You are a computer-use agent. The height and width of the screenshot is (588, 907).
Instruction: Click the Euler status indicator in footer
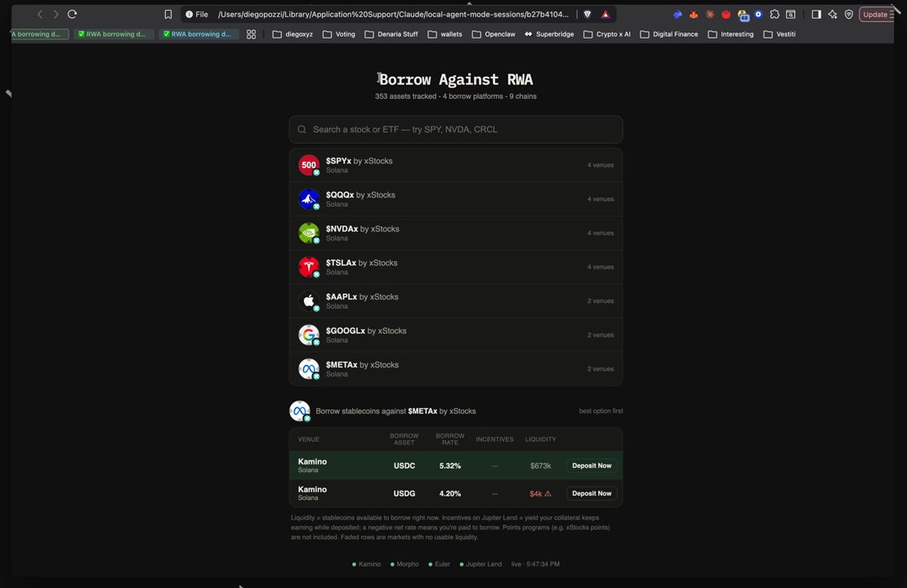(439, 564)
